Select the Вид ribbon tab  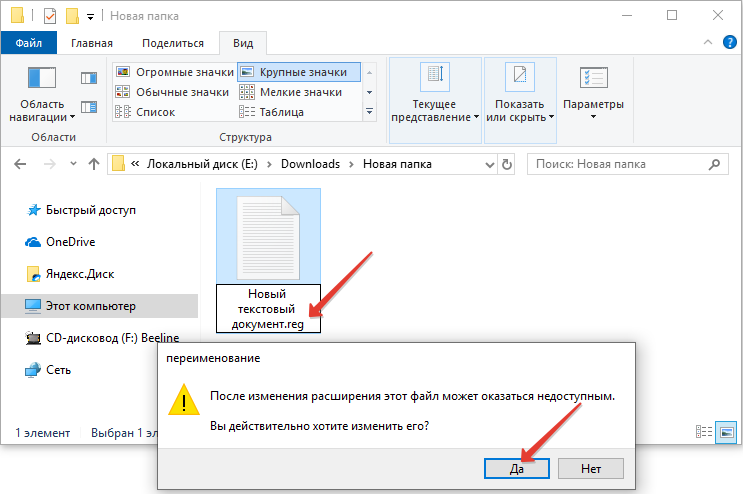[243, 43]
